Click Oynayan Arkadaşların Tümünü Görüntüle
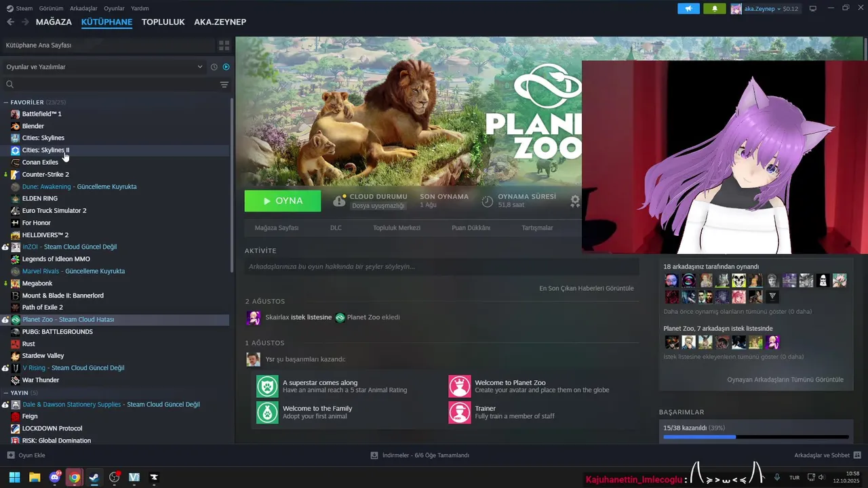Screen dimensions: 868x488 tap(785, 380)
